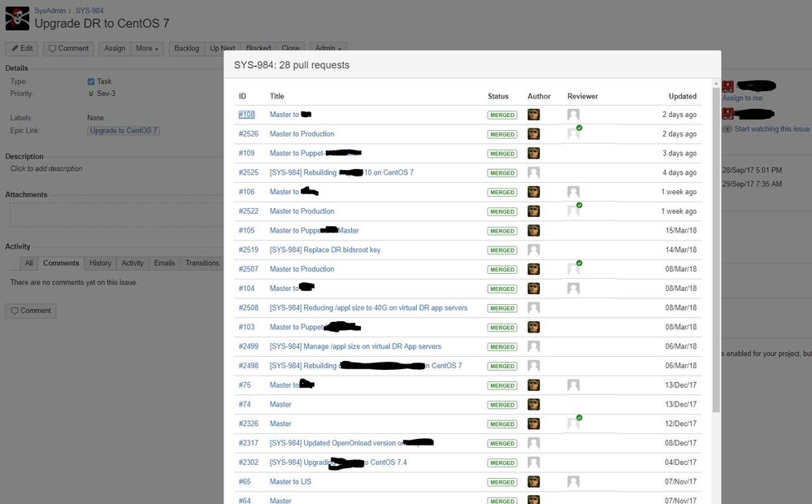Screen dimensions: 812x504
Task: Open the Upgrade to CentOS 7 epic link
Action: tap(124, 131)
